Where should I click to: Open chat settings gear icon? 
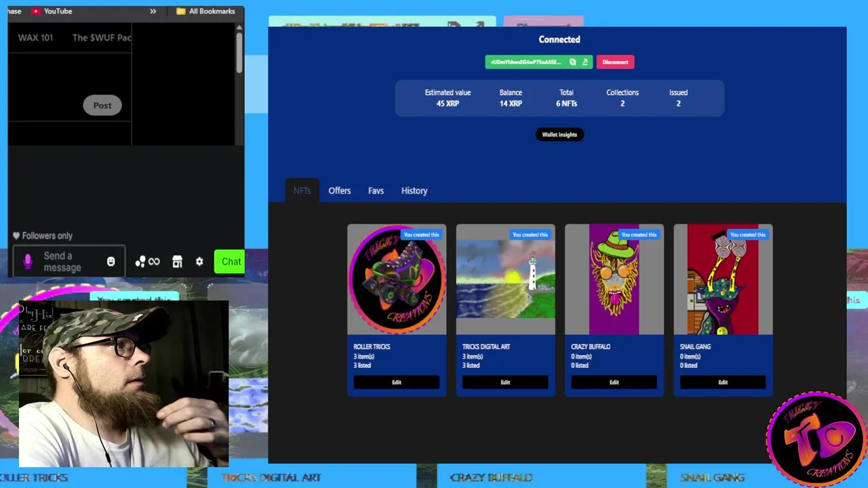pyautogui.click(x=199, y=262)
